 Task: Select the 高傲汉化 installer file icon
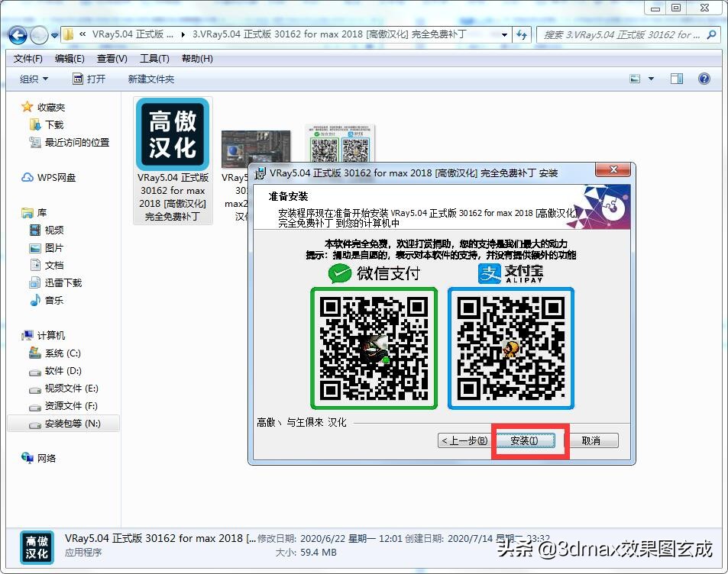click(173, 134)
